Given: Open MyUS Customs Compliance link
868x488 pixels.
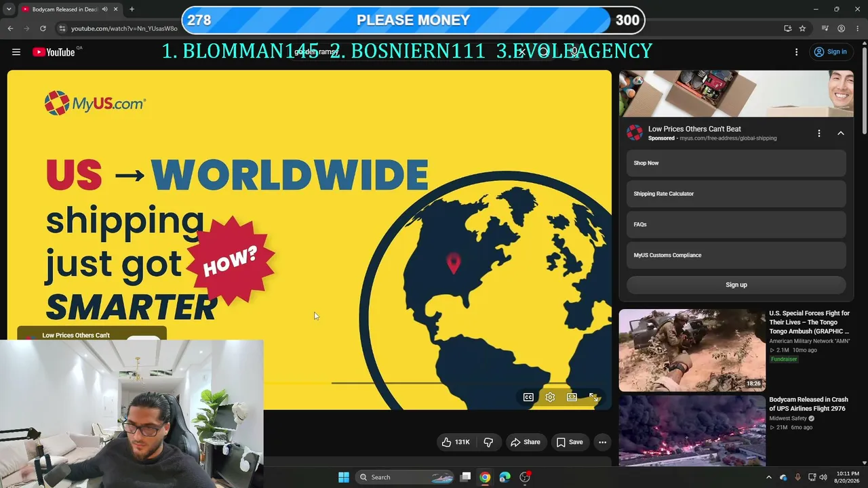Looking at the screenshot, I should (736, 256).
